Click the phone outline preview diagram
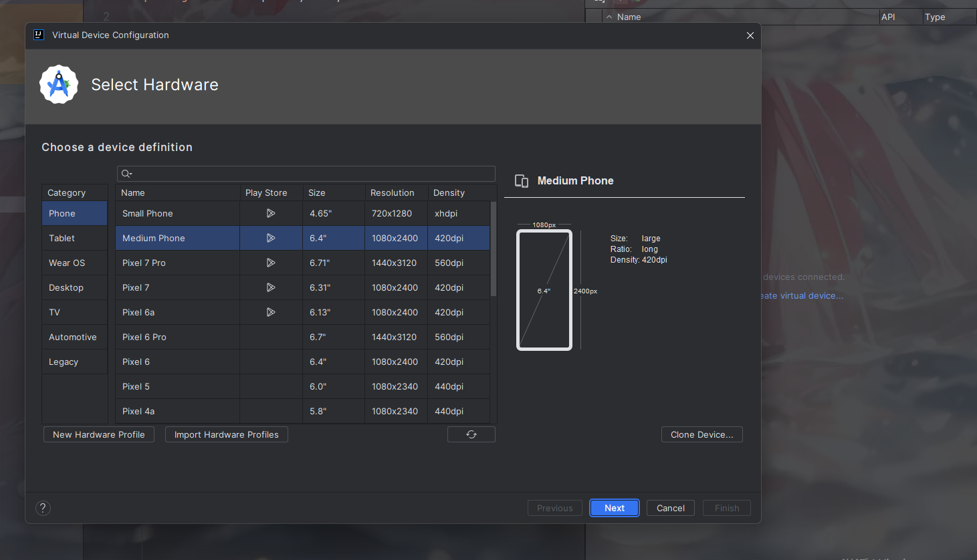Screen dimensions: 977x560 pos(544,290)
